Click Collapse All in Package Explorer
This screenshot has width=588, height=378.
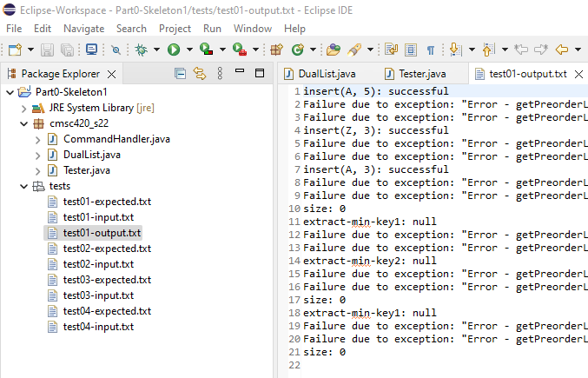pyautogui.click(x=180, y=74)
